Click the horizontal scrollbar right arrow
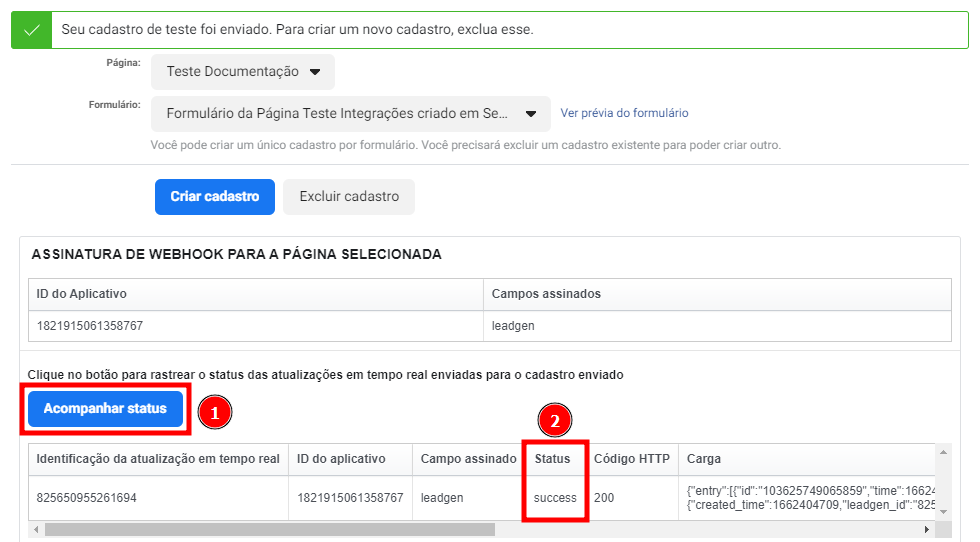The image size is (980, 542). pos(926,529)
